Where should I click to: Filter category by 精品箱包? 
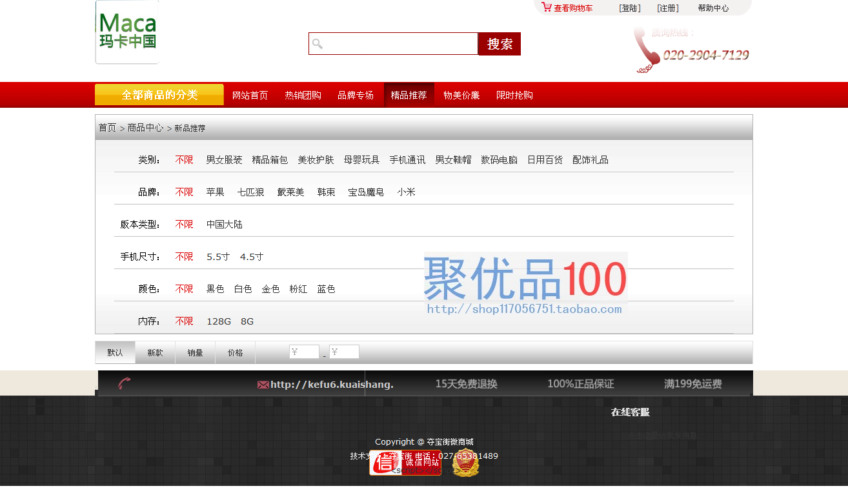tap(270, 159)
